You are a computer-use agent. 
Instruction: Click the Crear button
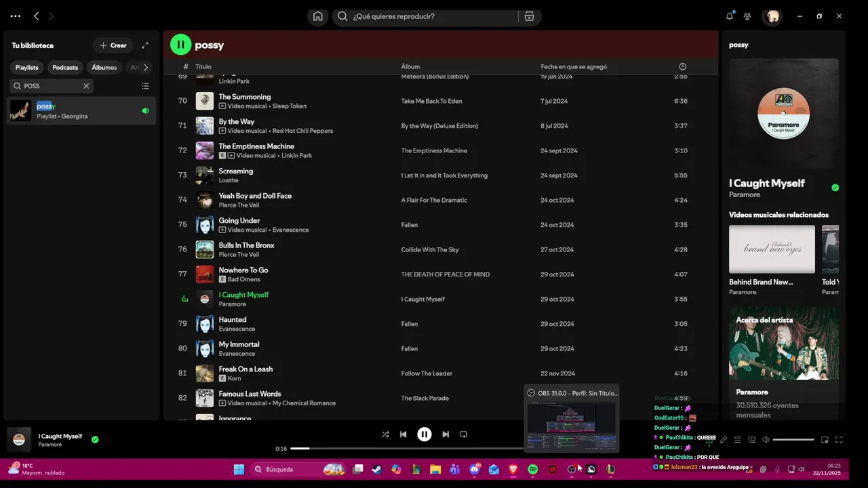coord(113,45)
